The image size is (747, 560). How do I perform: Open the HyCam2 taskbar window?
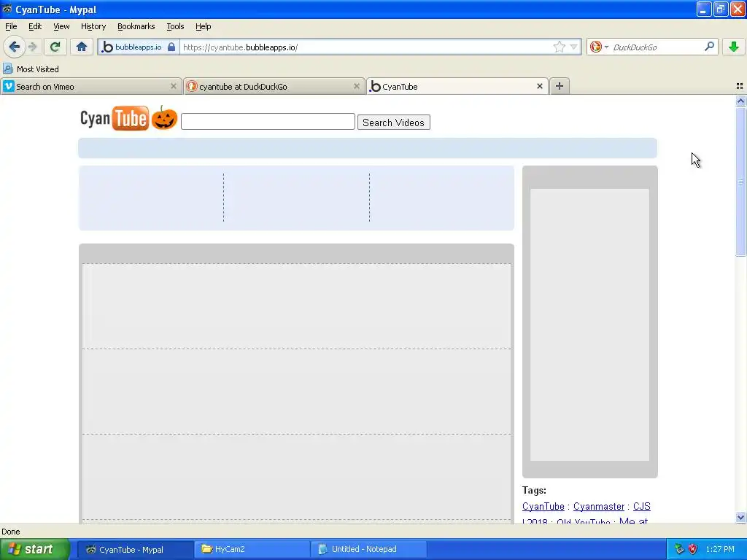click(x=252, y=549)
